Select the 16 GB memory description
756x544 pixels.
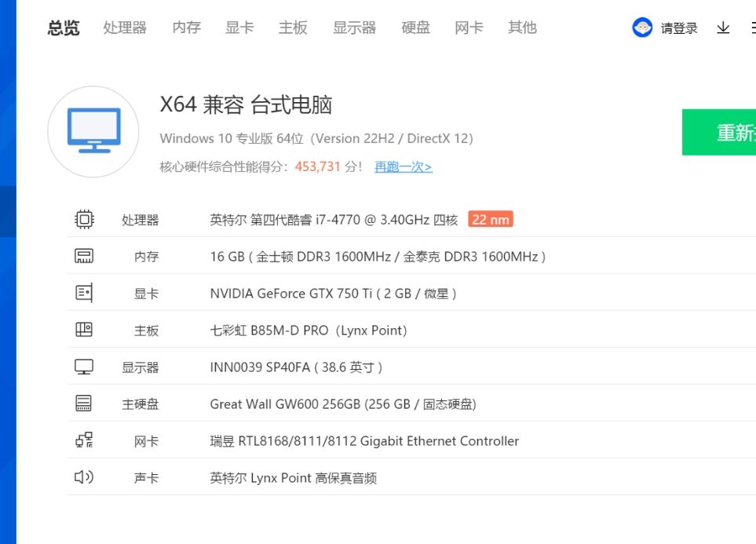click(x=378, y=257)
